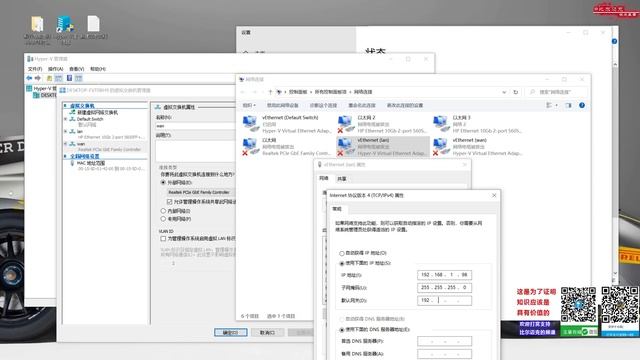Click 控制面板 in the breadcrumb path
This screenshot has width=640, height=360.
tap(298, 92)
